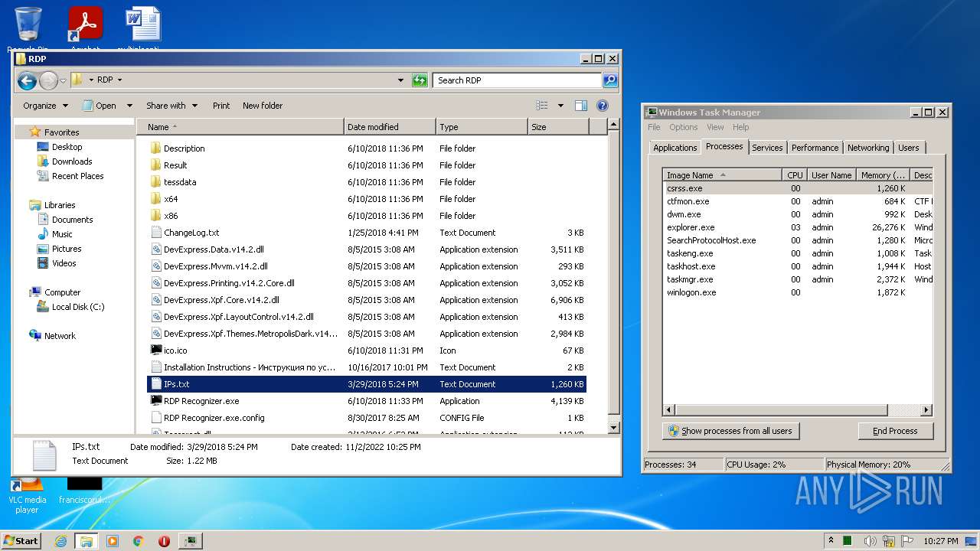Select explorer.exe process row
This screenshot has width=980, height=551.
(x=797, y=227)
